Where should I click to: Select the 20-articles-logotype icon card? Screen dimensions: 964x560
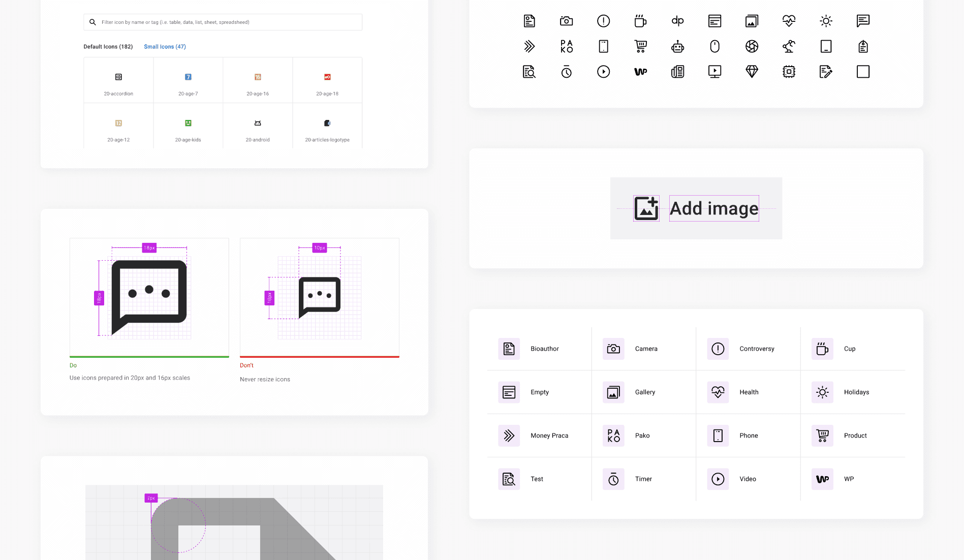[327, 126]
